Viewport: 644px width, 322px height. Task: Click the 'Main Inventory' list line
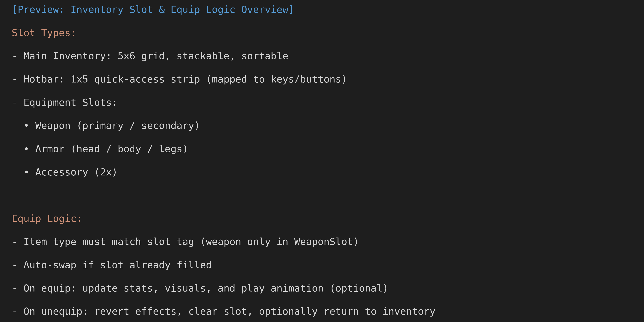pos(150,56)
